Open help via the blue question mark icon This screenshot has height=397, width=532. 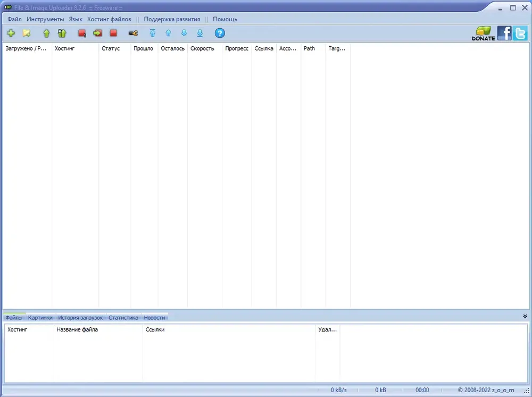coord(220,33)
